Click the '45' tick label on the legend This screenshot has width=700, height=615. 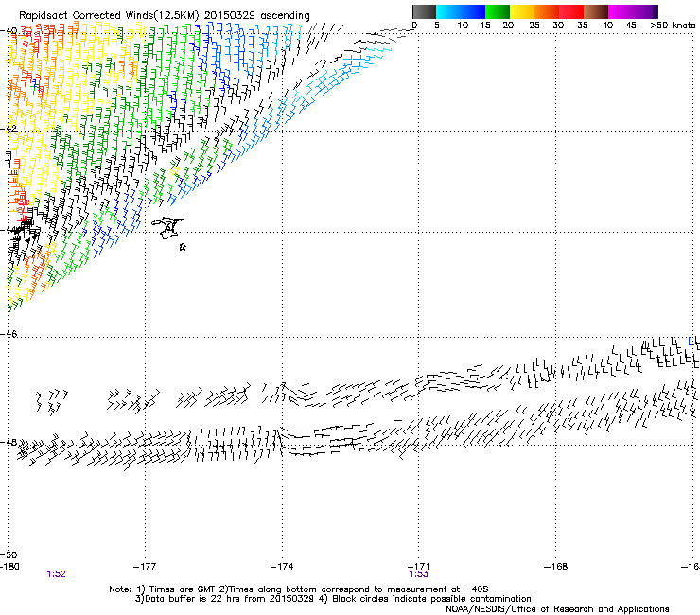tap(631, 26)
